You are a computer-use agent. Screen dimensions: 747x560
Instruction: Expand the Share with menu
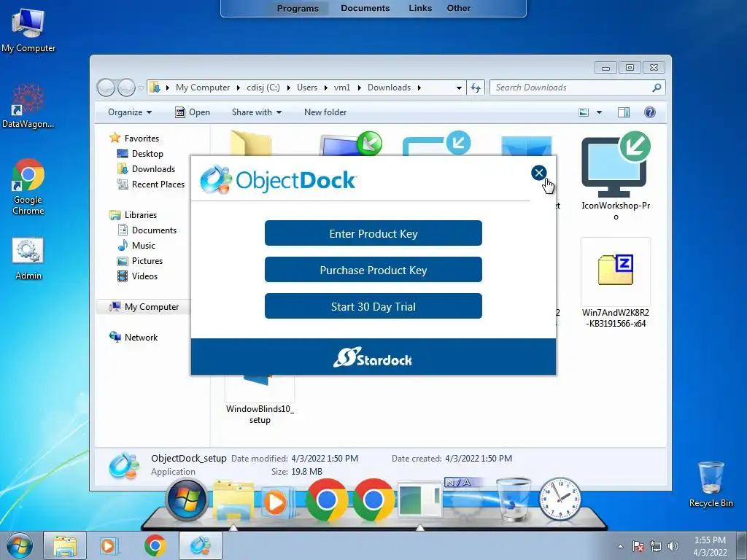(x=257, y=112)
